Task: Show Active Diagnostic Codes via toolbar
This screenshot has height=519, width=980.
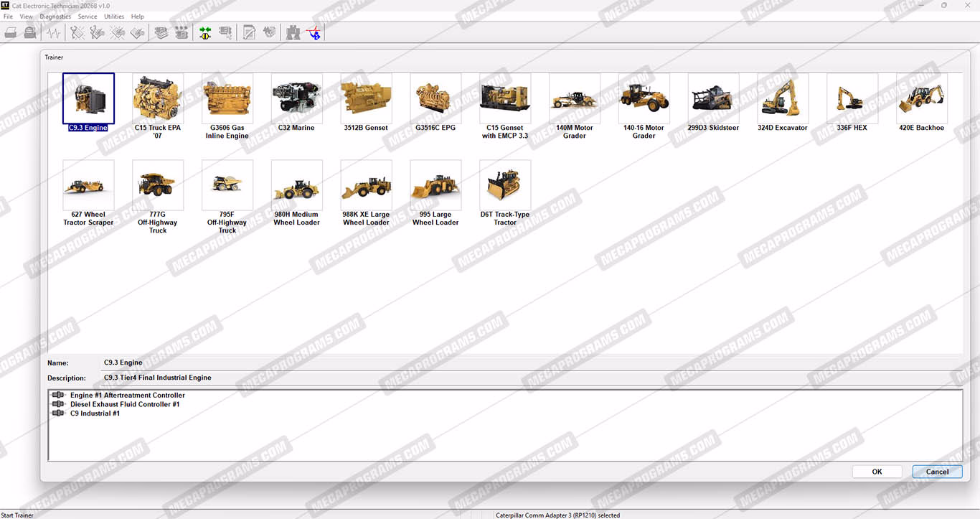Action: point(77,32)
